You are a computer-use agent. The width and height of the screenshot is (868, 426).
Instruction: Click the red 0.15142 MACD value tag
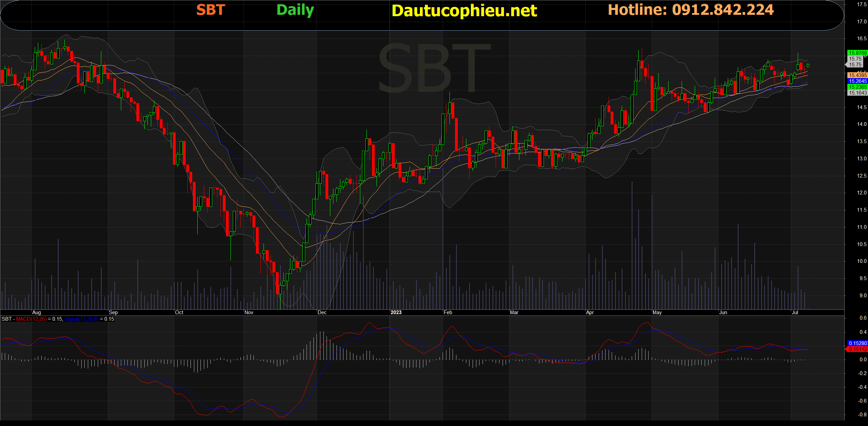pyautogui.click(x=857, y=349)
